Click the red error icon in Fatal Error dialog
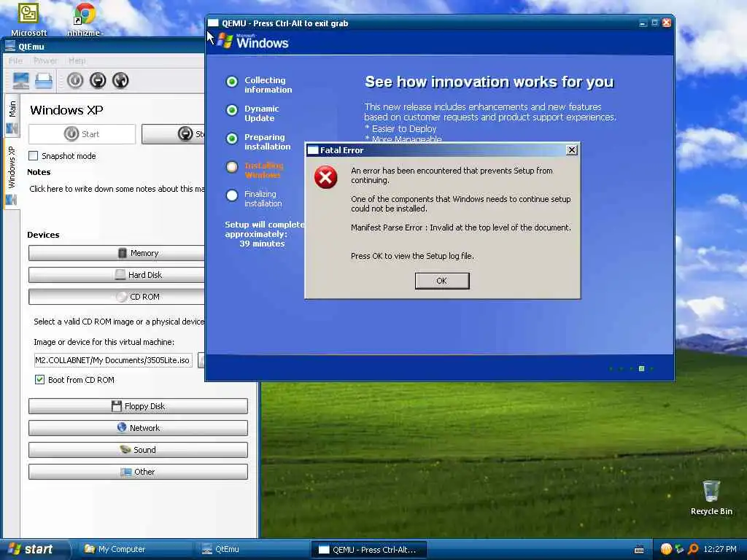Viewport: 747px width, 560px height. (x=326, y=177)
